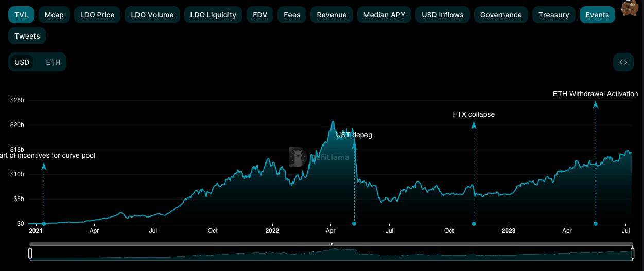Toggle the Fees series

(292, 15)
